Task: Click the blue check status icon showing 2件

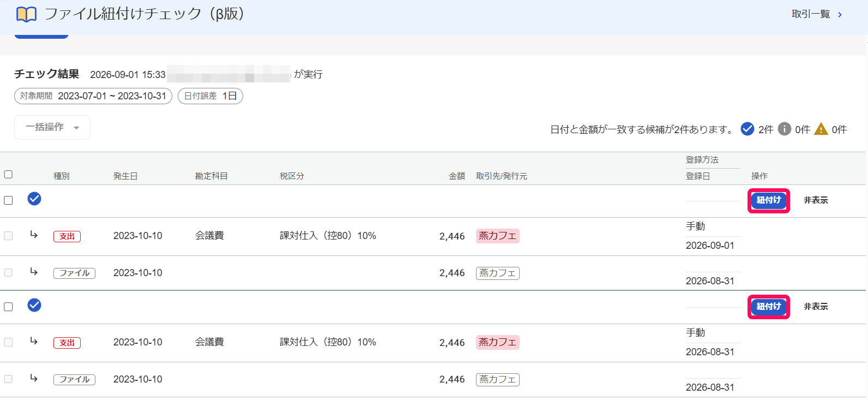Action: (x=748, y=129)
